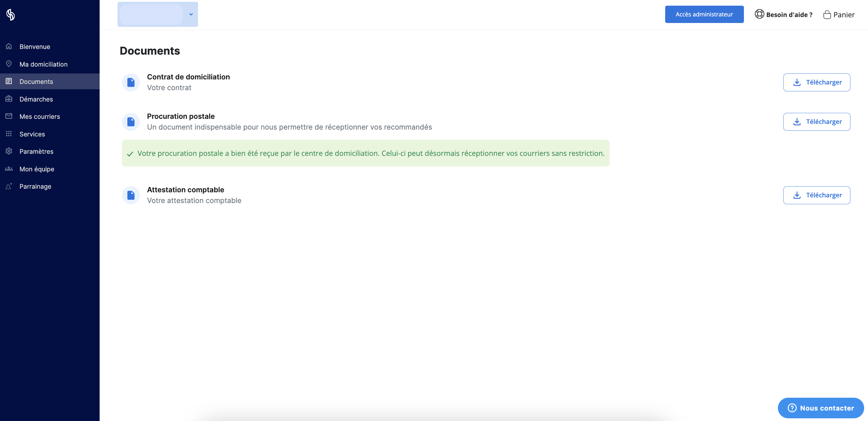868x421 pixels.
Task: Open the Bienvenue menu item
Action: [50, 47]
